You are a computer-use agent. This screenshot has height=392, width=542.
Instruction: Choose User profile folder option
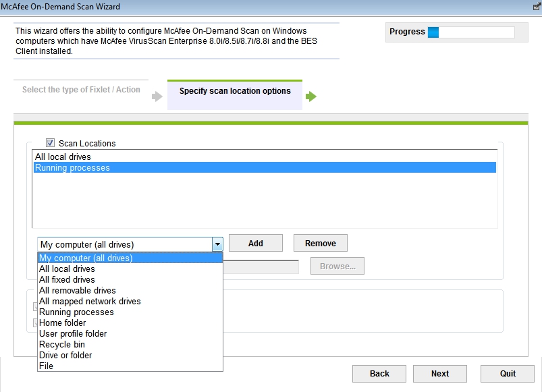click(73, 333)
